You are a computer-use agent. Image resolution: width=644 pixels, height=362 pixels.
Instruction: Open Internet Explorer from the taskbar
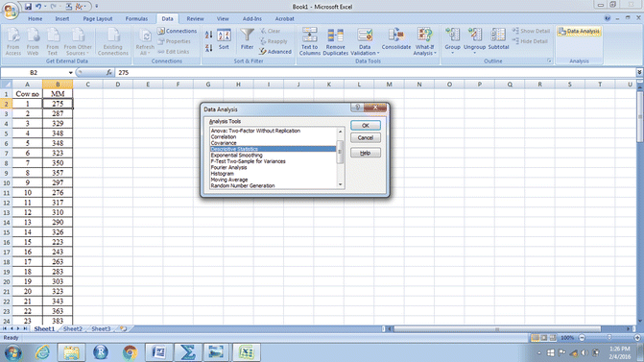tap(43, 352)
